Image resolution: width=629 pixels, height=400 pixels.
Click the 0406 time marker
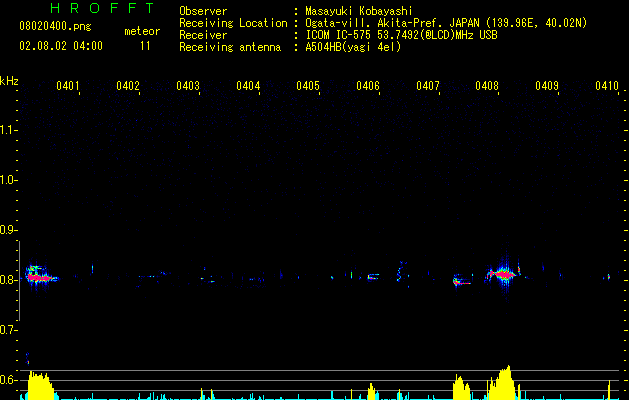[368, 86]
